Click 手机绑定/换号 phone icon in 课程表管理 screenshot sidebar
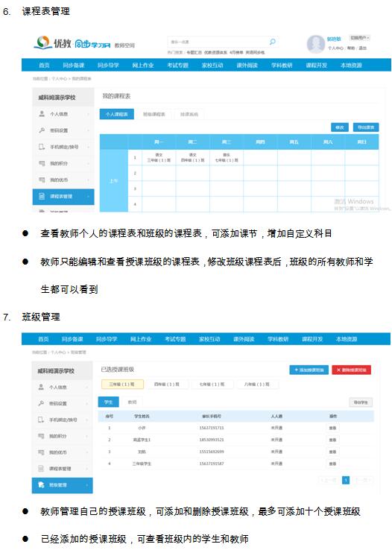Screen dimensions: 392x550 tap(42, 147)
